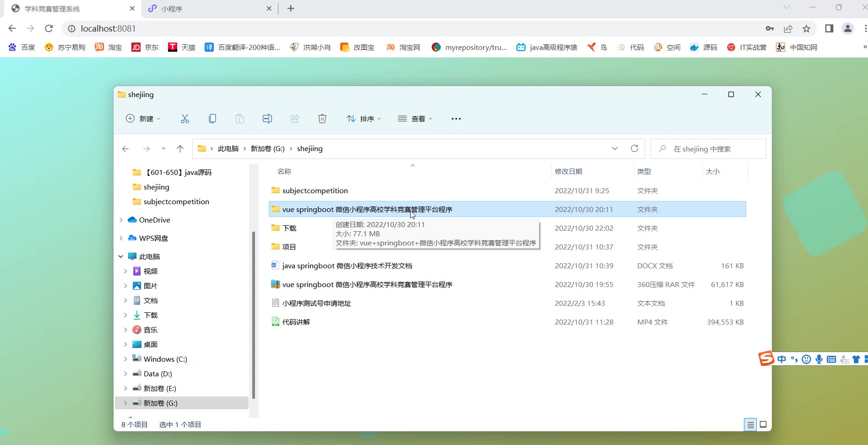Toggle Sogou punctuation mode button

tap(794, 359)
